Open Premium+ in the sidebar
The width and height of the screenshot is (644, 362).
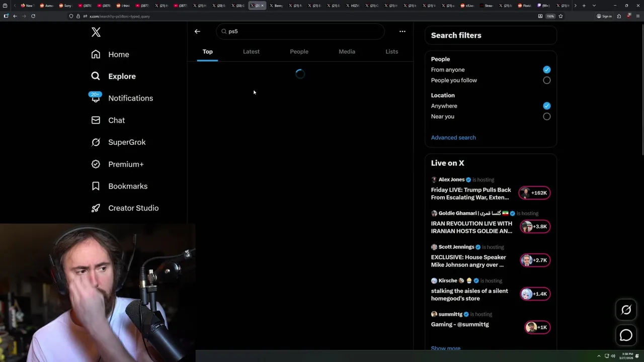117,164
